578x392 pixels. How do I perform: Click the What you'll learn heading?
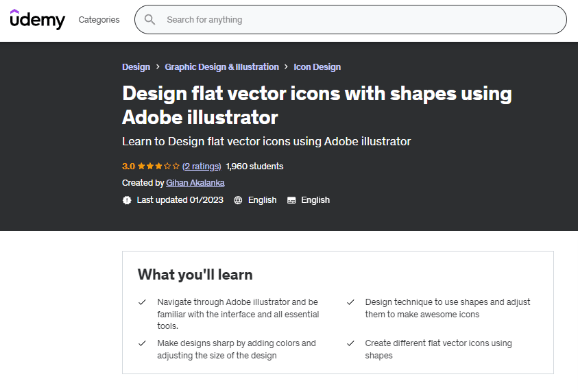195,275
